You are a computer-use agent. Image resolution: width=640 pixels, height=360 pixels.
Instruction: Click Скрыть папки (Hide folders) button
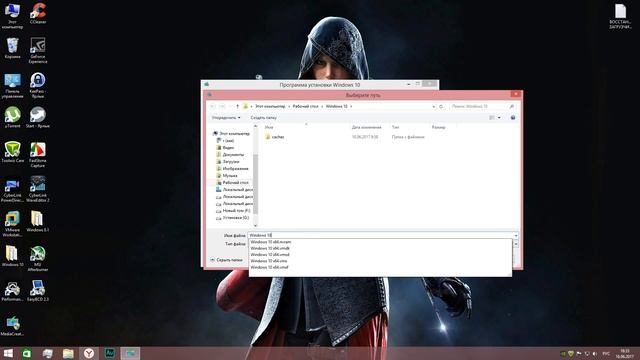pyautogui.click(x=227, y=260)
